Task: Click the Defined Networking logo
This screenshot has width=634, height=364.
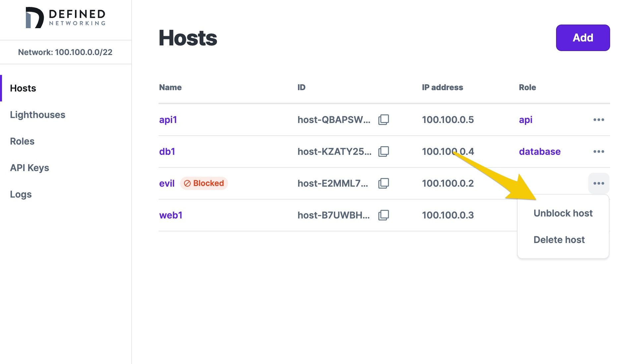Action: (x=65, y=17)
